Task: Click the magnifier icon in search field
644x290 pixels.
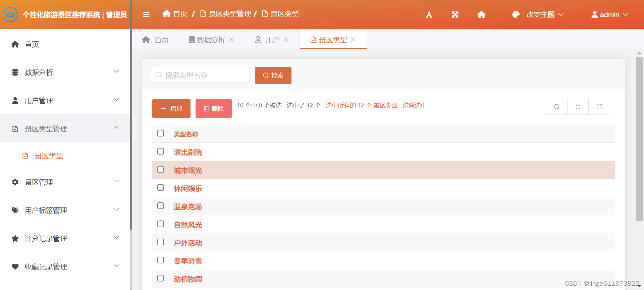Action: [159, 75]
